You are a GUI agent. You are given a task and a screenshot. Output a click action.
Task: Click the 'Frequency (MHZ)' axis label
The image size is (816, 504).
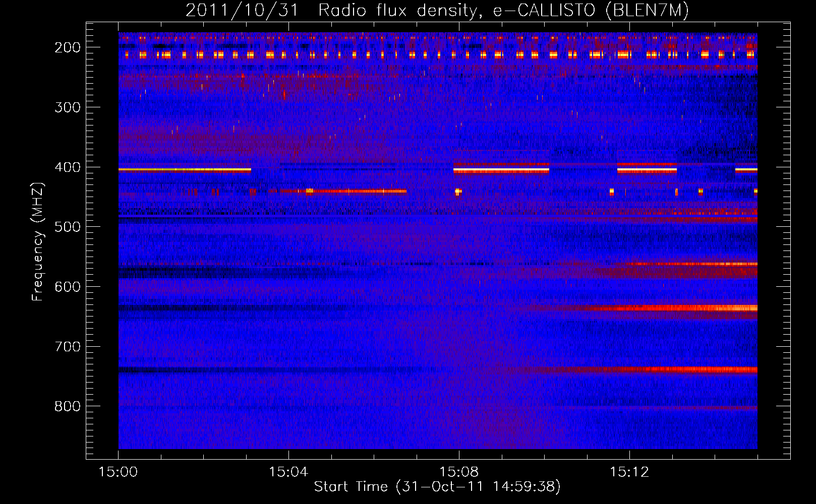tap(38, 241)
